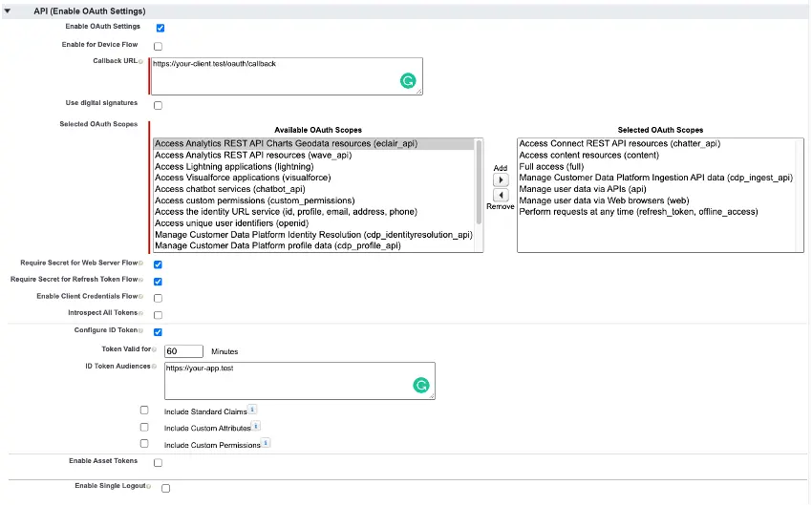Collapse the API (Enable OAuth Settings) section
The image size is (812, 506).
coord(9,10)
